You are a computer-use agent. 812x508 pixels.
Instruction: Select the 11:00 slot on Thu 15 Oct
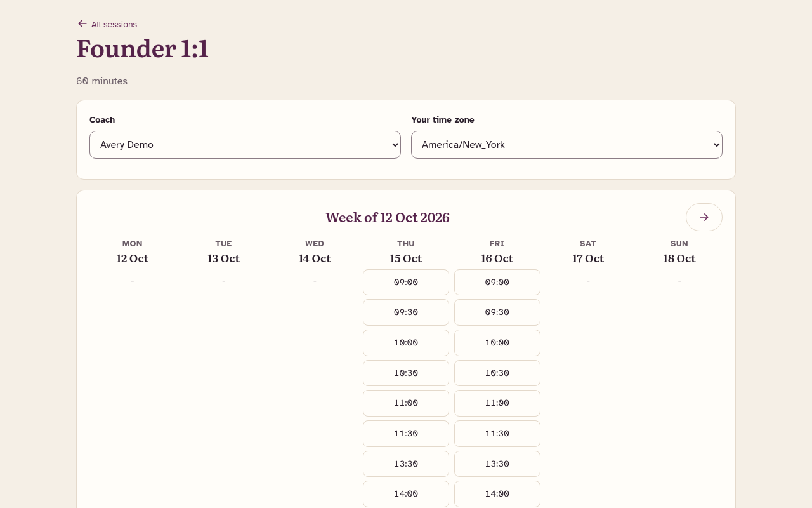(406, 403)
